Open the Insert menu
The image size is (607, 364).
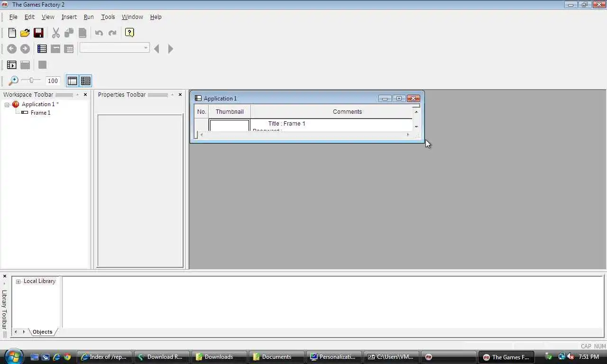(69, 17)
